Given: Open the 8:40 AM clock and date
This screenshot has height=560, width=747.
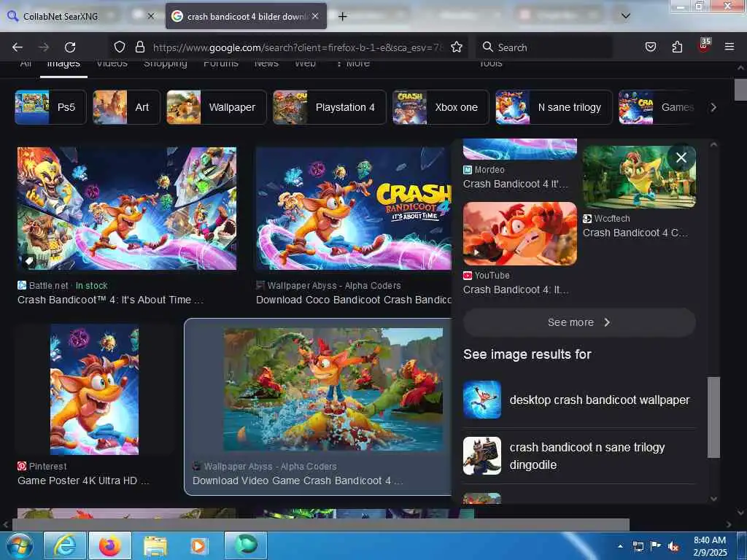Looking at the screenshot, I should click(x=709, y=546).
